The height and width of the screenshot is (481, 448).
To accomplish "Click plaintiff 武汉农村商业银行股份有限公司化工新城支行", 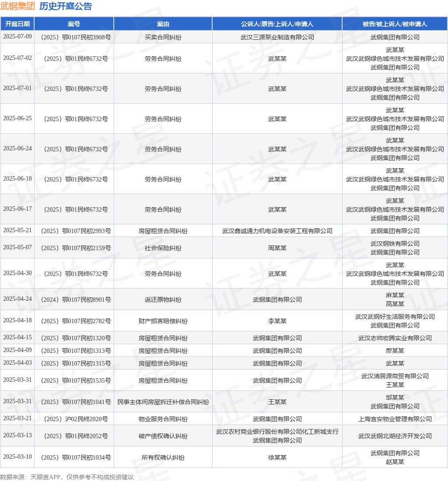I will tap(277, 432).
